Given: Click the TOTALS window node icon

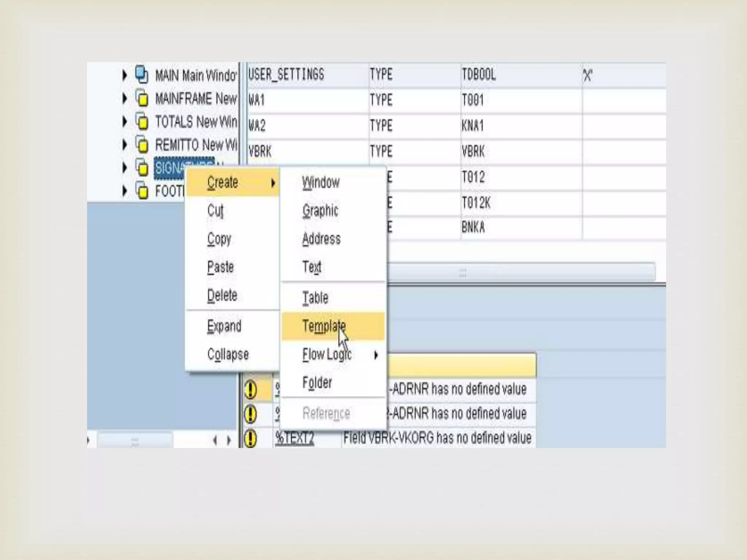Looking at the screenshot, I should [x=142, y=121].
